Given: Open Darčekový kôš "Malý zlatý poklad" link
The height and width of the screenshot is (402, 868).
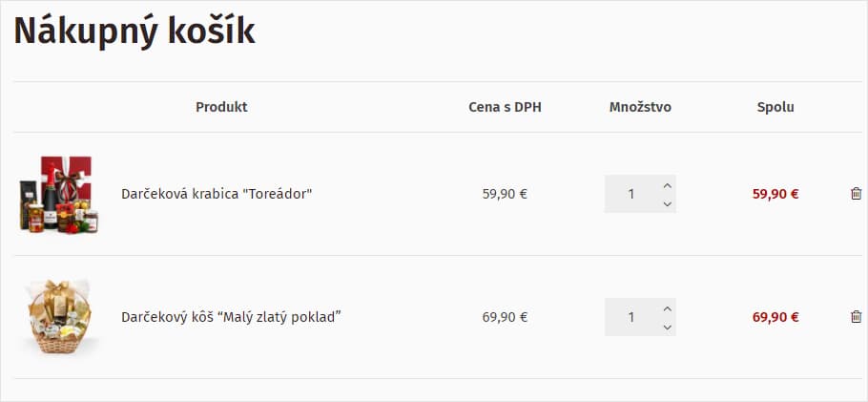Looking at the screenshot, I should tap(231, 317).
